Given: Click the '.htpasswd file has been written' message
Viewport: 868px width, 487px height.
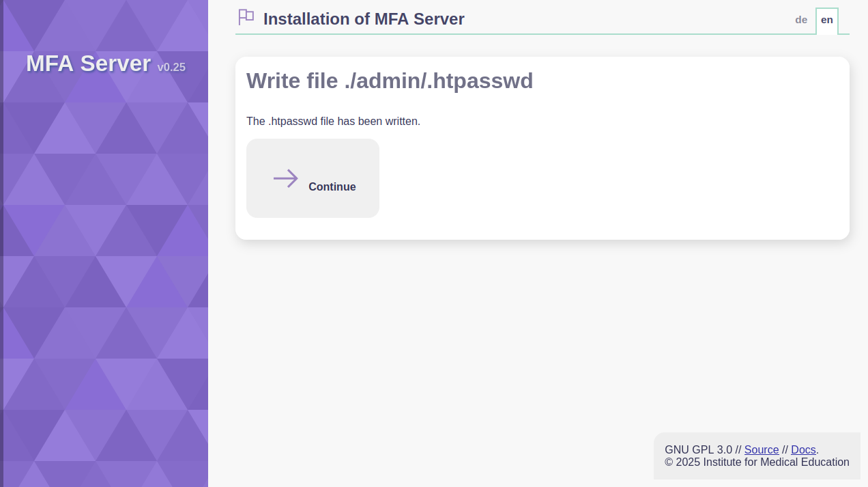Looking at the screenshot, I should click(x=333, y=121).
